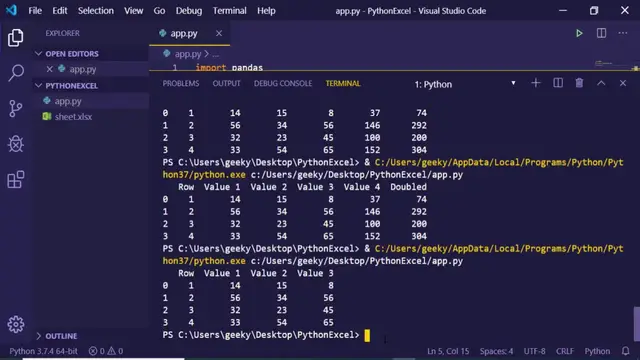The width and height of the screenshot is (640, 360).
Task: Select Python 3.7.4 64-bit interpreter
Action: pyautogui.click(x=43, y=351)
